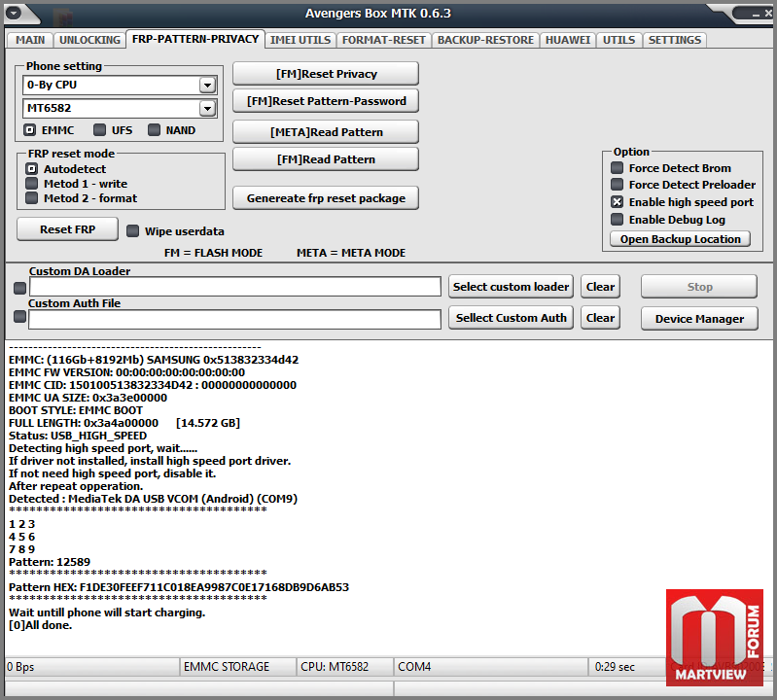Click Sellect Custom Auth button
Viewport: 777px width, 700px height.
511,318
